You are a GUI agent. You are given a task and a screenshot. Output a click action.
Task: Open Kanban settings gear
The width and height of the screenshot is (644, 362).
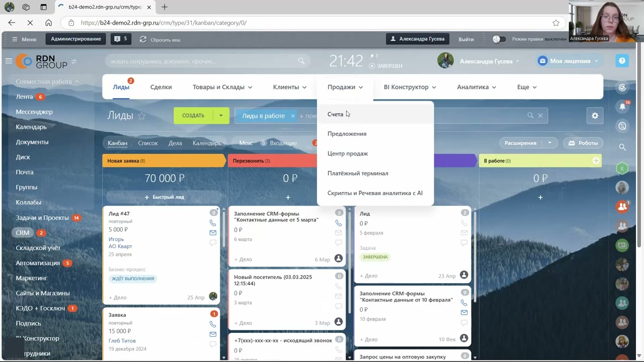point(595,116)
